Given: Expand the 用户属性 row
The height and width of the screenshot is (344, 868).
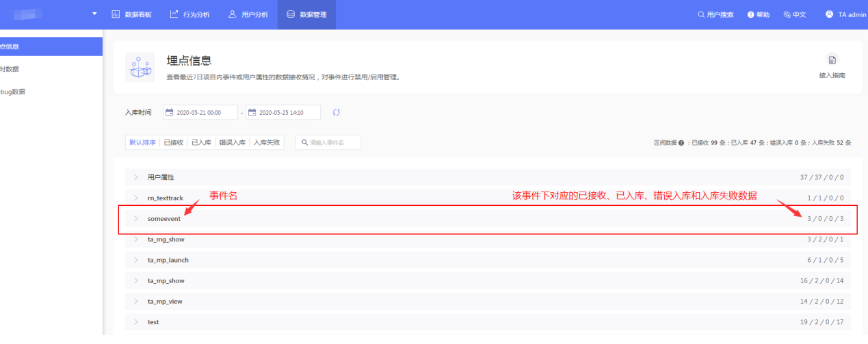Looking at the screenshot, I should [x=136, y=177].
